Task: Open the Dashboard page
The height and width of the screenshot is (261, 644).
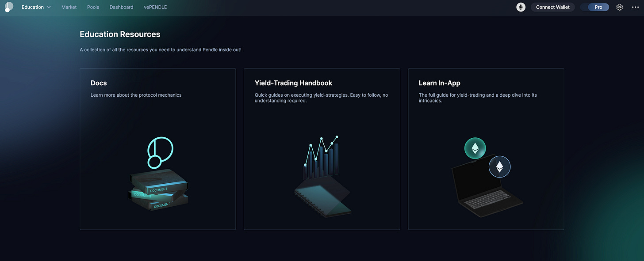Action: tap(121, 7)
